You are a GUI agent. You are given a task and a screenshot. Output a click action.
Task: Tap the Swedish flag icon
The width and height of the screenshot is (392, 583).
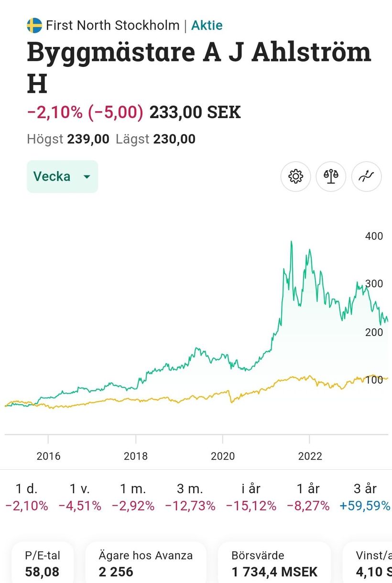(34, 25)
